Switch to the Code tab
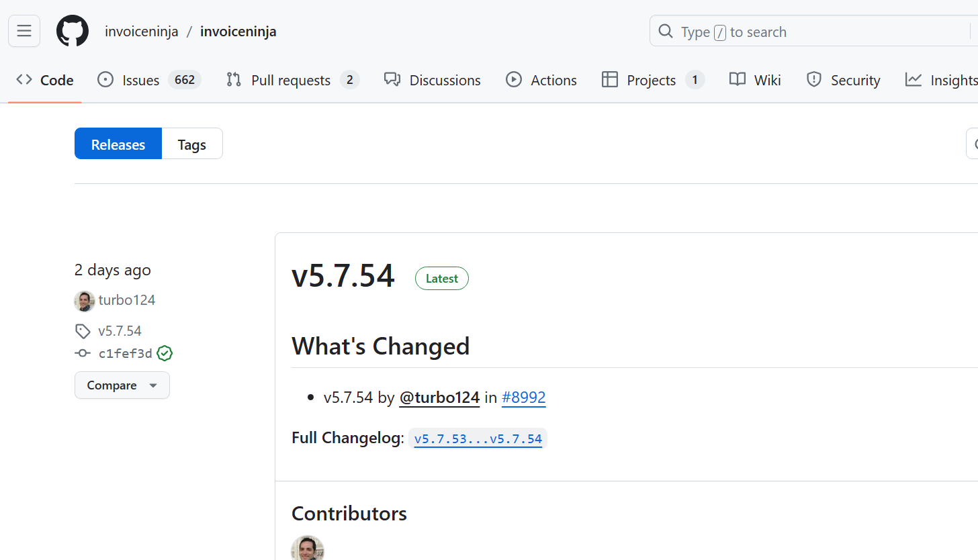This screenshot has width=978, height=560. 45,80
